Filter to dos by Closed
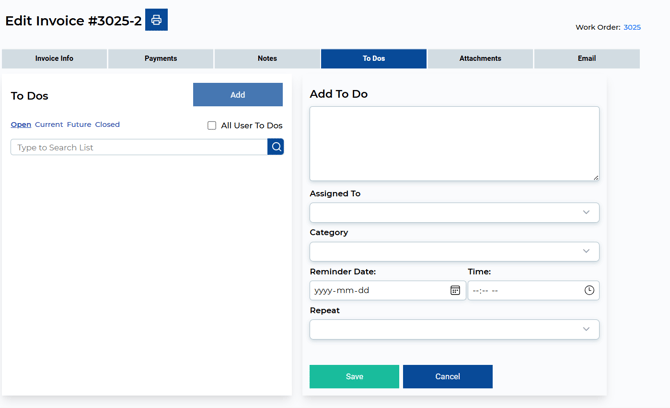Image resolution: width=670 pixels, height=408 pixels. 107,125
